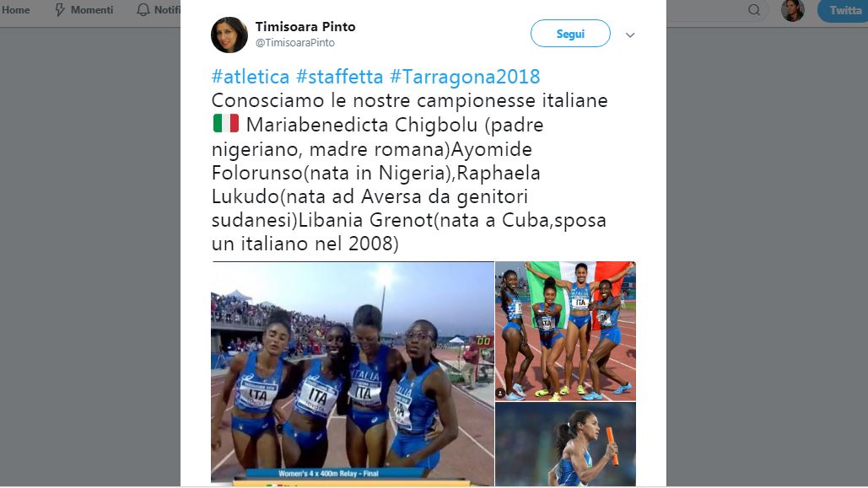This screenshot has width=868, height=488.
Task: Expand the tweet options chevron
Action: (x=630, y=35)
